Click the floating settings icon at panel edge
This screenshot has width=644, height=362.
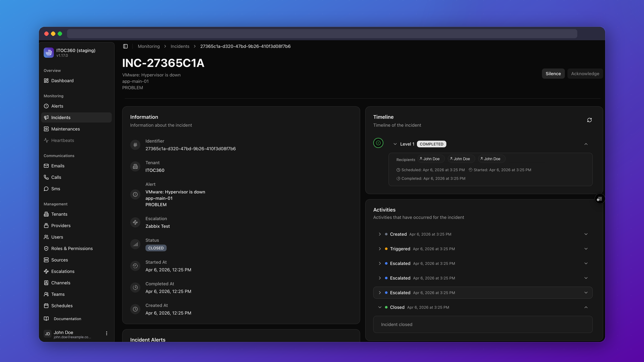[x=599, y=199]
